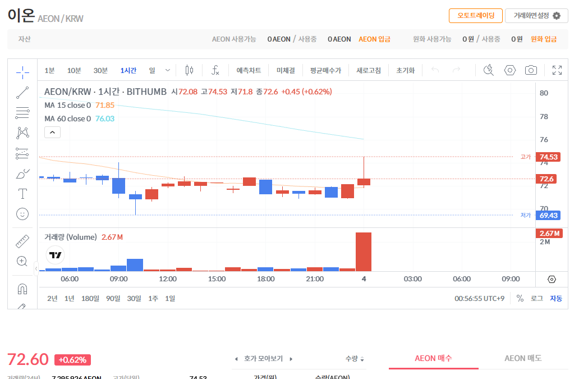
Task: Open the candlestick chart type selector
Action: pos(190,70)
